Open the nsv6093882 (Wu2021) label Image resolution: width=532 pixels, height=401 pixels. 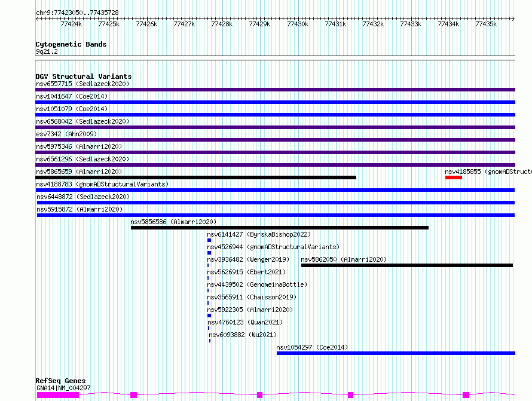(243, 335)
